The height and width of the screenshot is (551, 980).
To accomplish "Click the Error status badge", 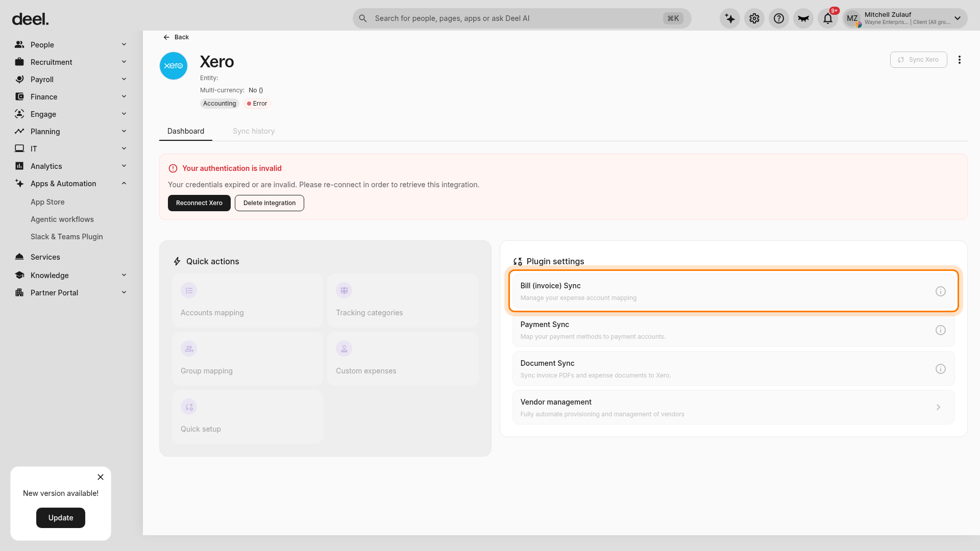I will (x=257, y=104).
